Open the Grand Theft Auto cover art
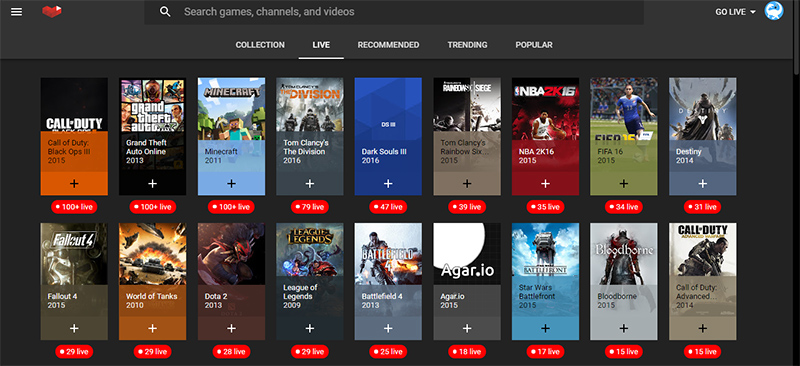The image size is (800, 366). 153,105
